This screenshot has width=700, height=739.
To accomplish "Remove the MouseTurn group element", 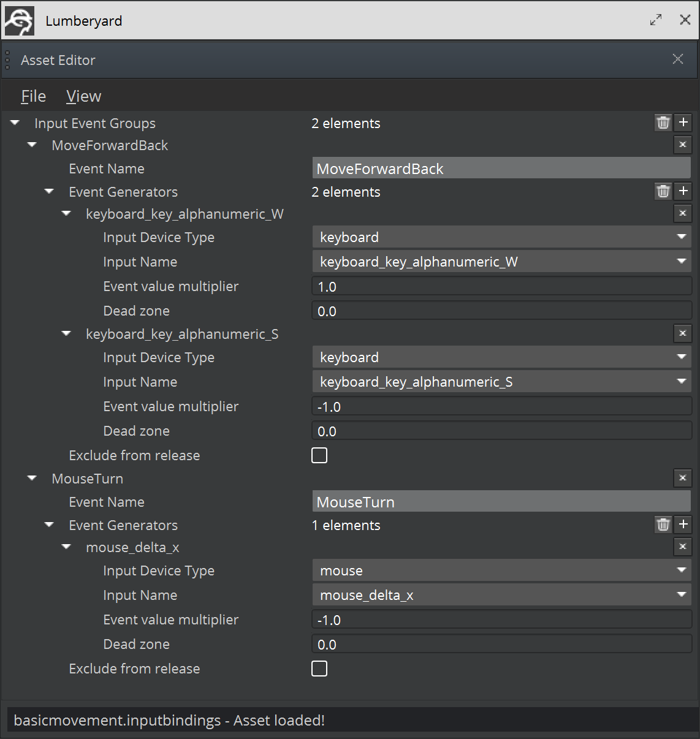I will (x=683, y=479).
